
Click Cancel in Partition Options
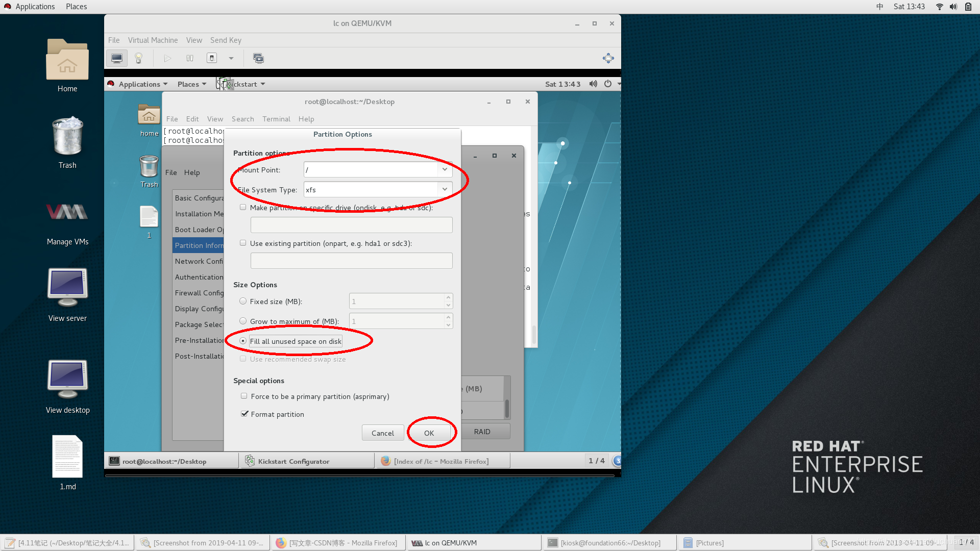click(382, 433)
